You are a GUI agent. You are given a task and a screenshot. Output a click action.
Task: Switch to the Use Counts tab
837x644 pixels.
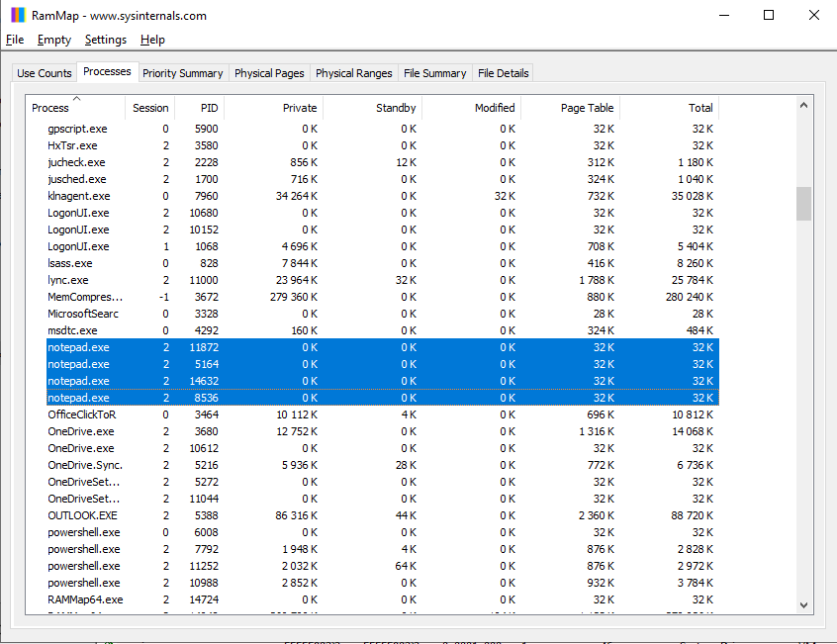tap(45, 73)
